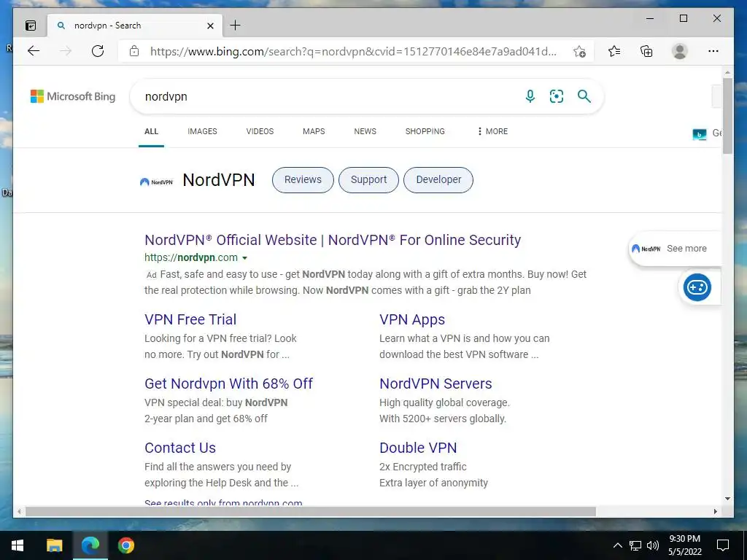747x560 pixels.
Task: Open NordVPN Official Website ad link
Action: [333, 240]
